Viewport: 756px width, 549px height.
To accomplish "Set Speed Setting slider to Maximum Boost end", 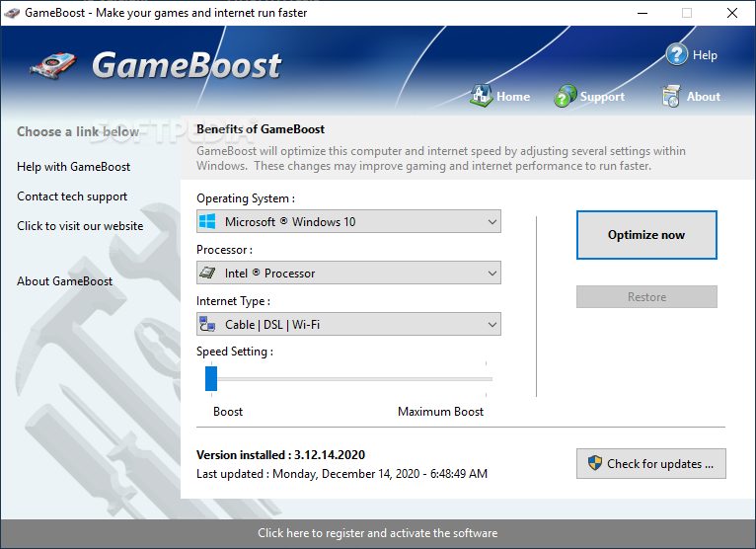I will [486, 379].
